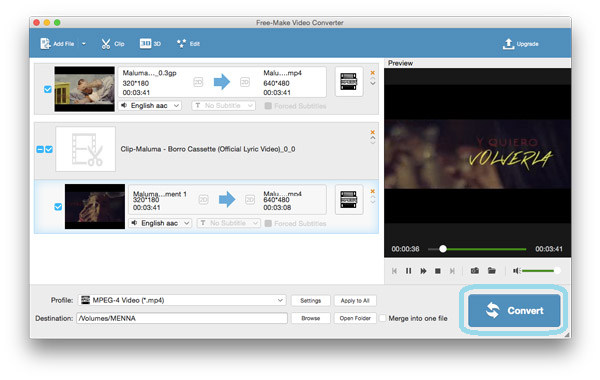Stop the preview playback
The width and height of the screenshot is (600, 380).
[x=438, y=271]
